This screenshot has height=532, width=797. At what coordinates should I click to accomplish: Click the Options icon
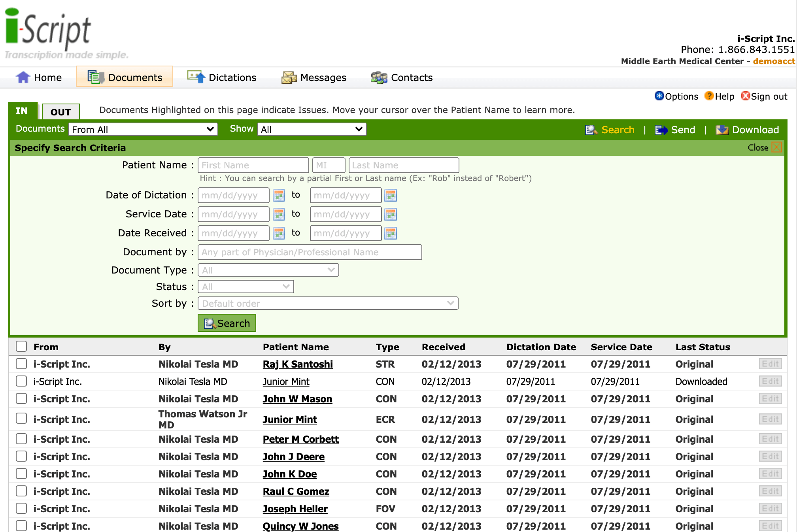[659, 96]
